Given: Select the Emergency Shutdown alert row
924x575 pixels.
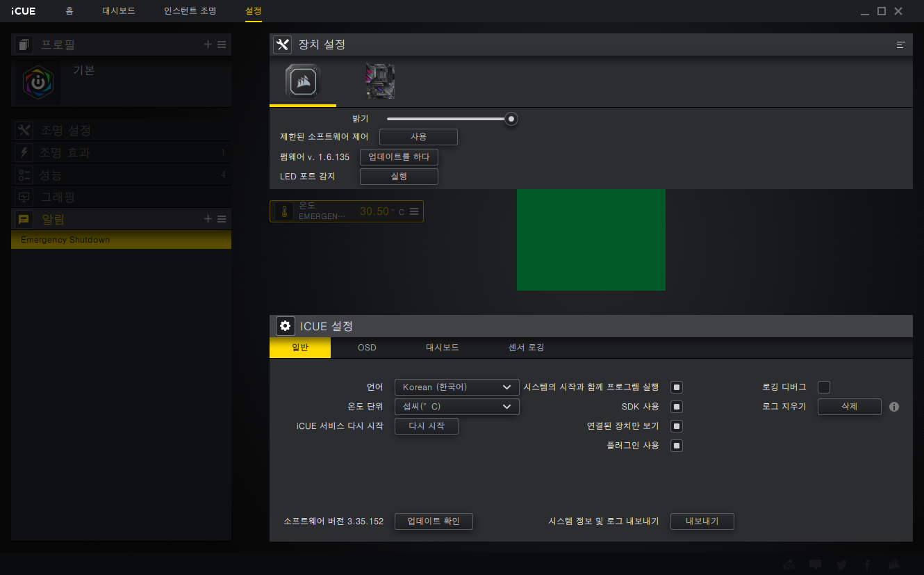Looking at the screenshot, I should 122,240.
